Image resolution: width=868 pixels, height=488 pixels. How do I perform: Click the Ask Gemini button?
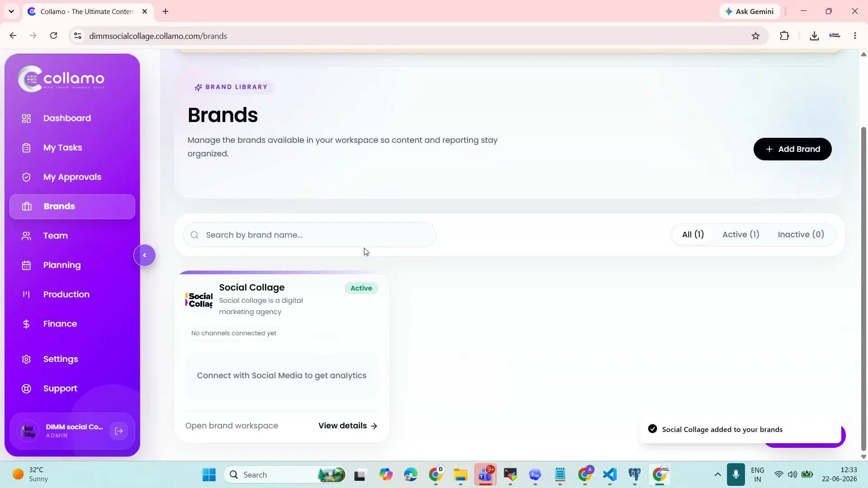750,11
